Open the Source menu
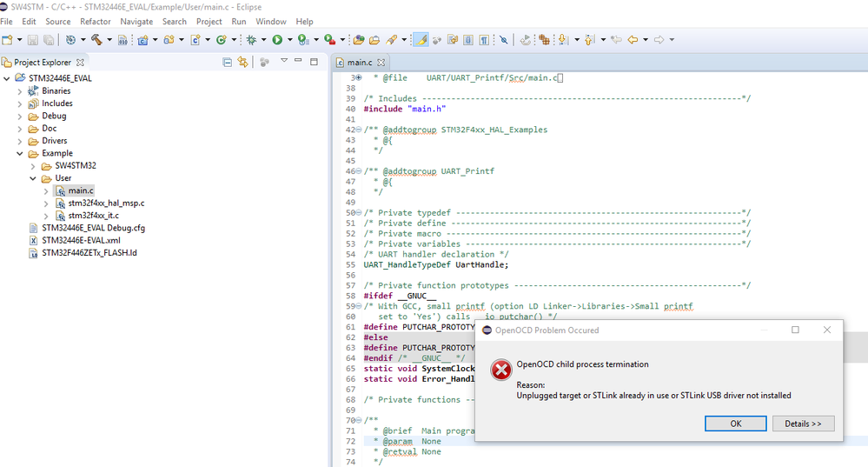Viewport: 868px width, 467px height. [x=58, y=22]
